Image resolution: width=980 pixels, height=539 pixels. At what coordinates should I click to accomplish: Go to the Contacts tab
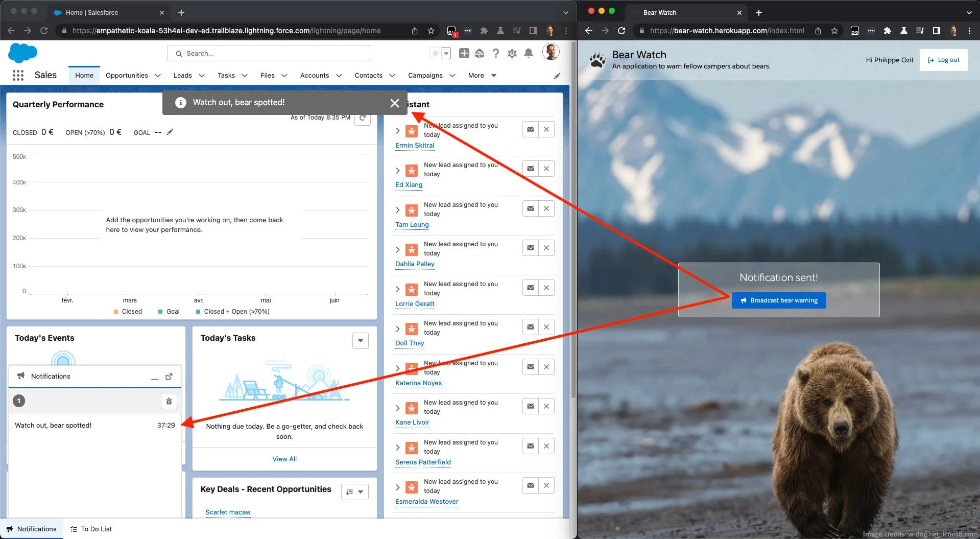click(368, 76)
